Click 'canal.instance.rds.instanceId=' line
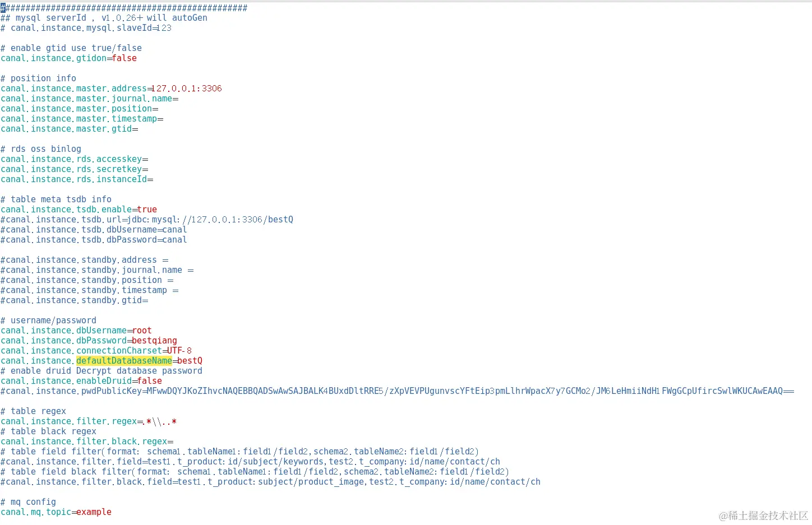Image resolution: width=812 pixels, height=525 pixels. (x=77, y=179)
